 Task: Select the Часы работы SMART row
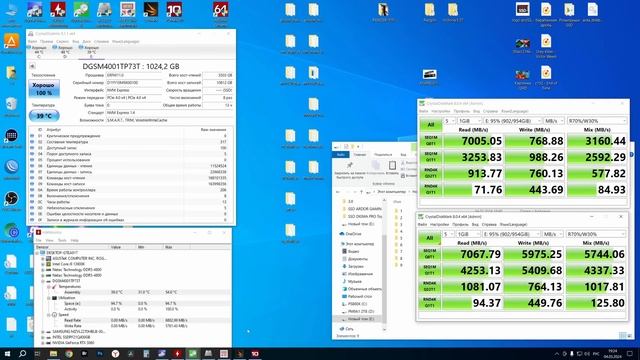point(130,202)
